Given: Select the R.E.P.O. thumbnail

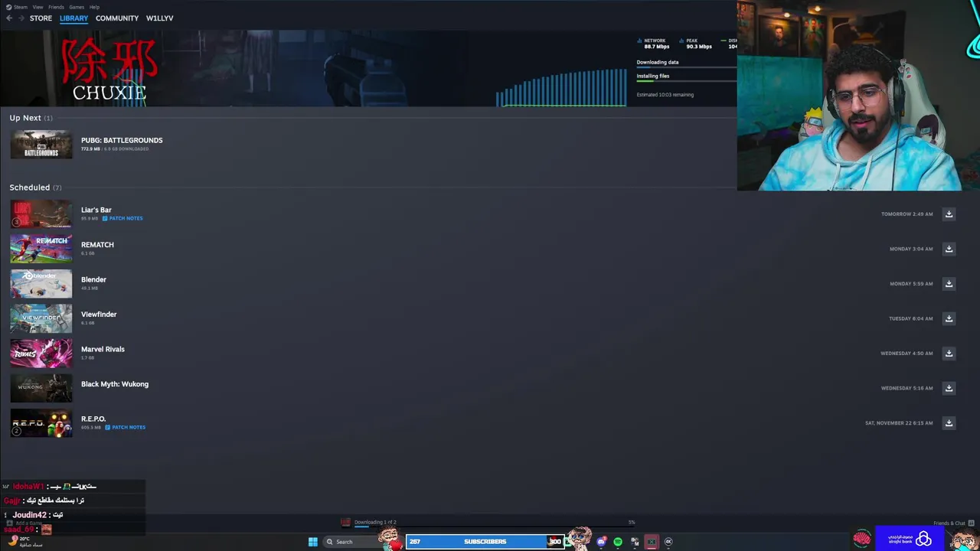Looking at the screenshot, I should point(41,423).
